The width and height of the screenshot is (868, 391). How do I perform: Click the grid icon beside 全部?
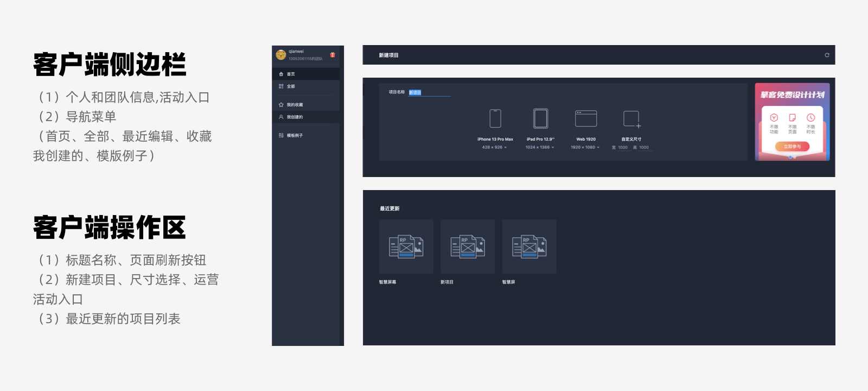coord(281,86)
